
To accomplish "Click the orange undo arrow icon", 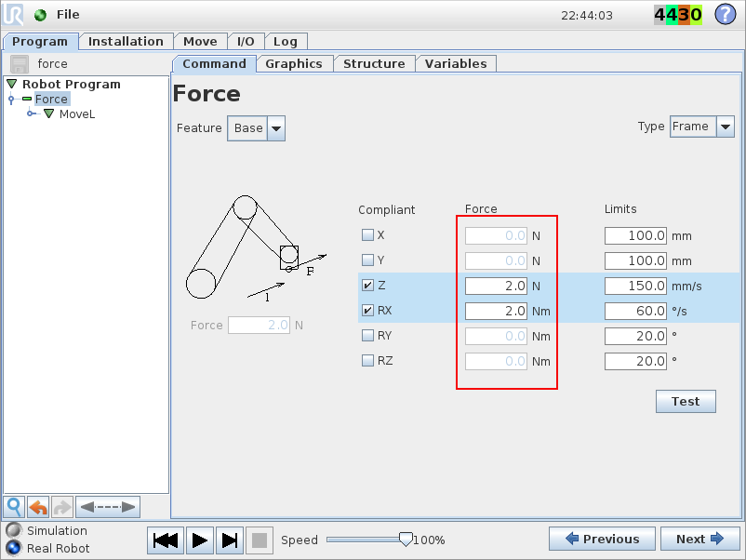I will [x=38, y=507].
